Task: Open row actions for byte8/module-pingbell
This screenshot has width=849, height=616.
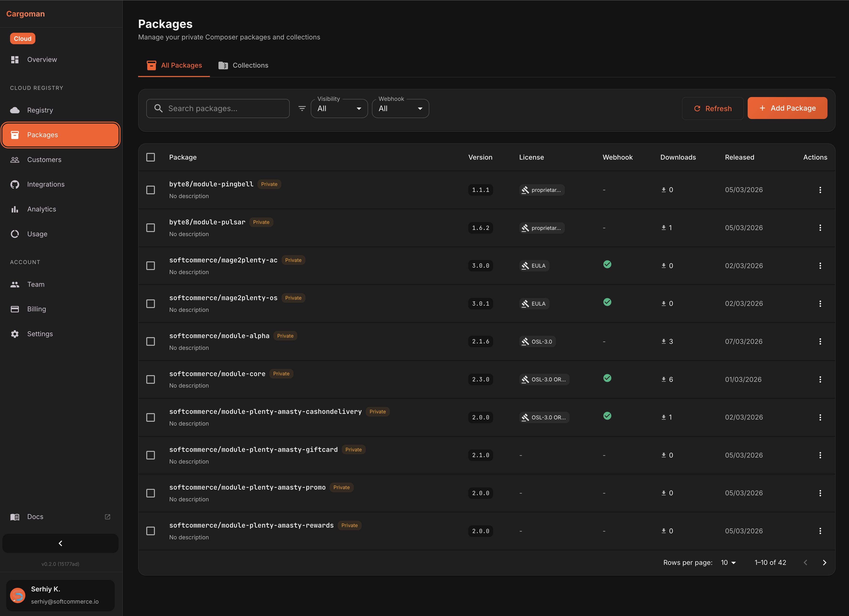Action: [820, 190]
